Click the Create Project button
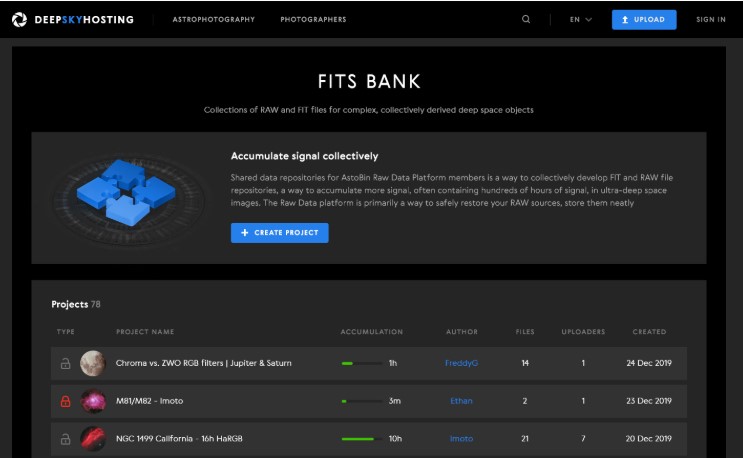Image resolution: width=743 pixels, height=458 pixels. click(279, 233)
